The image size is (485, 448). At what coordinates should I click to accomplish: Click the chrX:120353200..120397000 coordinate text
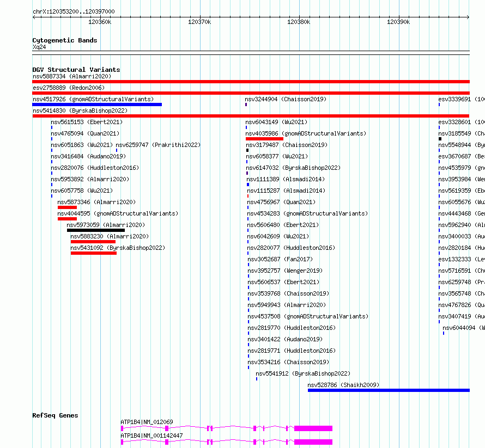[x=74, y=12]
